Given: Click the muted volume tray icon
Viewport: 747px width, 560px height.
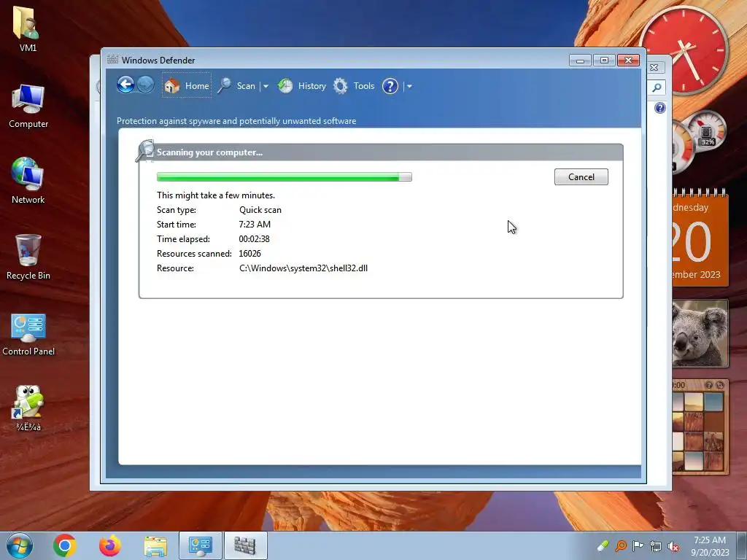Looking at the screenshot, I should coord(673,545).
